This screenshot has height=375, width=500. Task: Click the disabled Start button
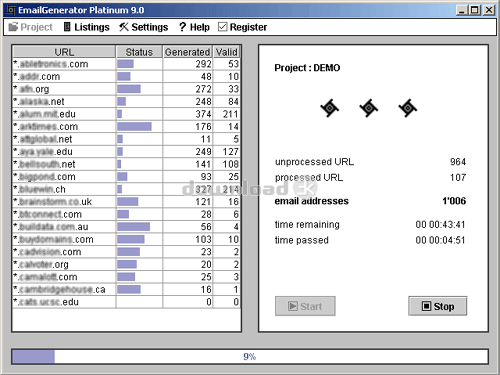click(x=305, y=306)
